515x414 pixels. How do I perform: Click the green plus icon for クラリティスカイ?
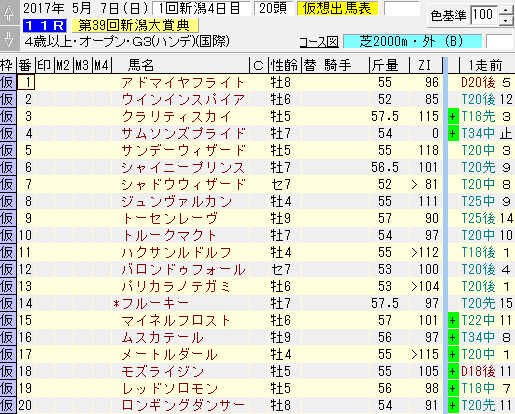[x=453, y=116]
